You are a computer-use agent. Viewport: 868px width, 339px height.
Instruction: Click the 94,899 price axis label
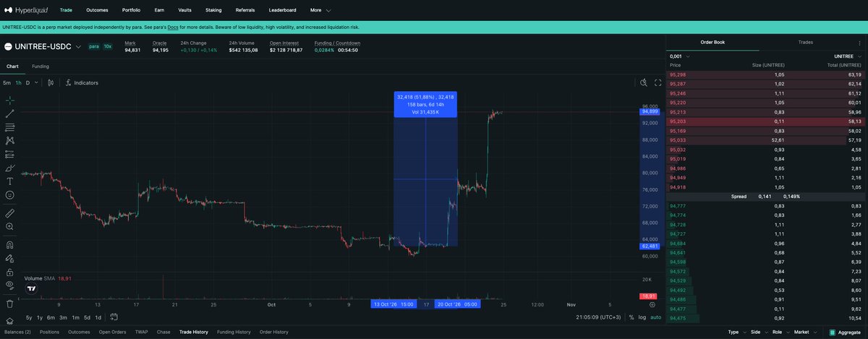(649, 112)
